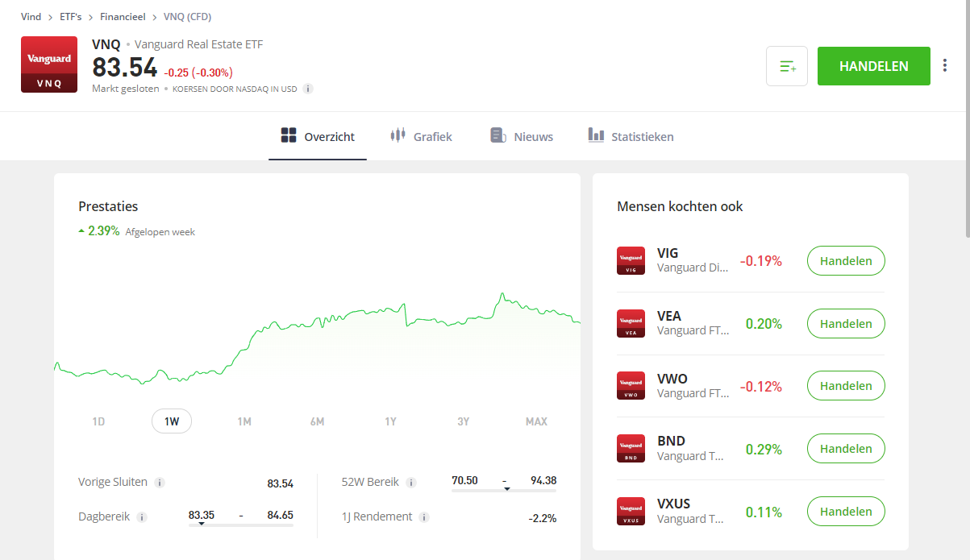This screenshot has width=970, height=560.
Task: Click the 0.29% change for BND
Action: click(x=764, y=450)
